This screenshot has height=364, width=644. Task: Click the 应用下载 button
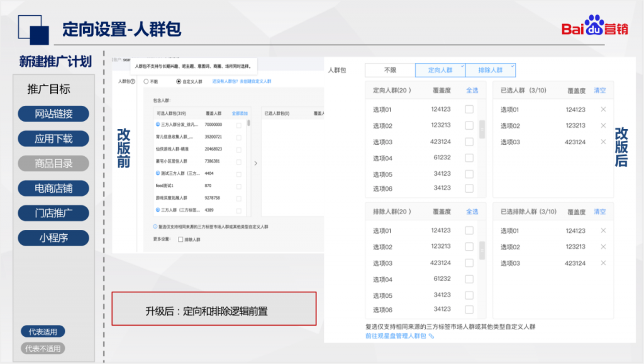pyautogui.click(x=53, y=139)
